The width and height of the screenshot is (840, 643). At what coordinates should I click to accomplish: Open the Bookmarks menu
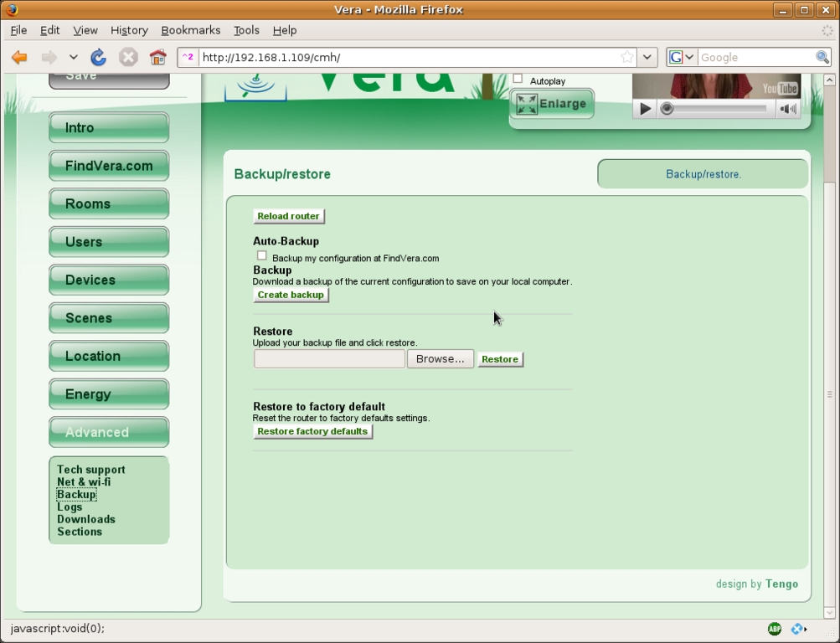point(190,30)
